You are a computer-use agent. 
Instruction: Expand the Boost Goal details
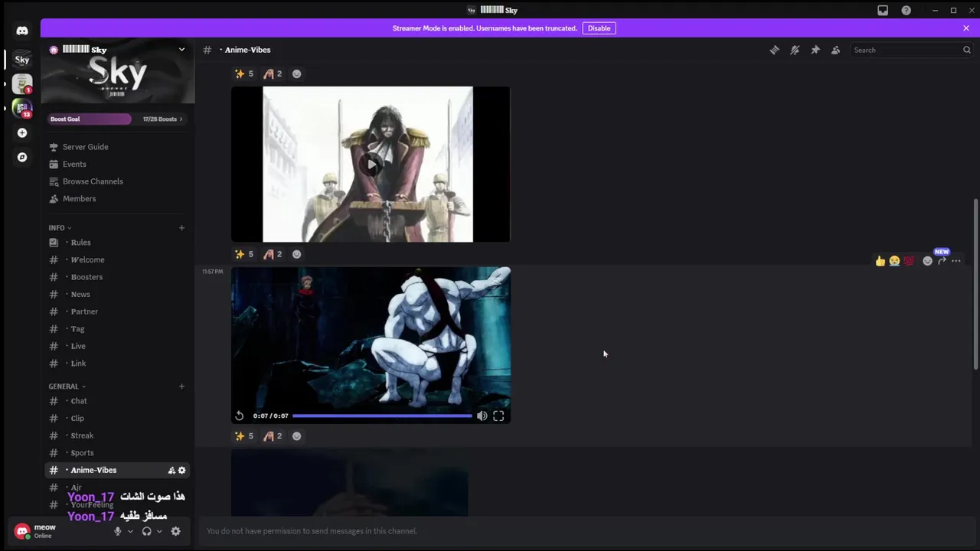click(117, 119)
